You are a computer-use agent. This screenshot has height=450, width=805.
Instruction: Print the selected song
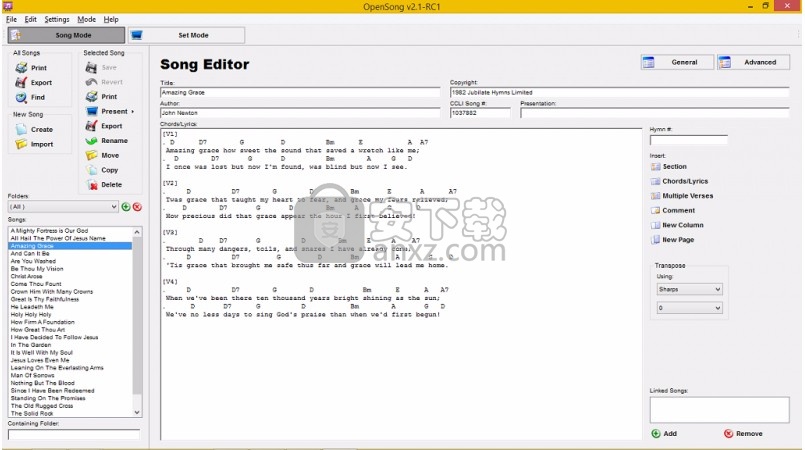tap(102, 96)
